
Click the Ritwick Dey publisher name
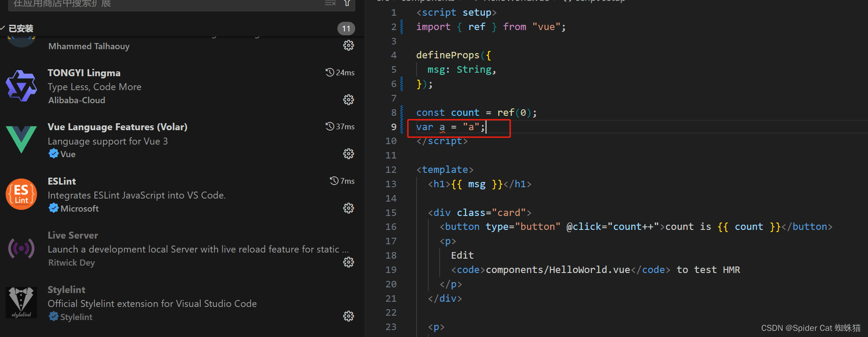(71, 263)
